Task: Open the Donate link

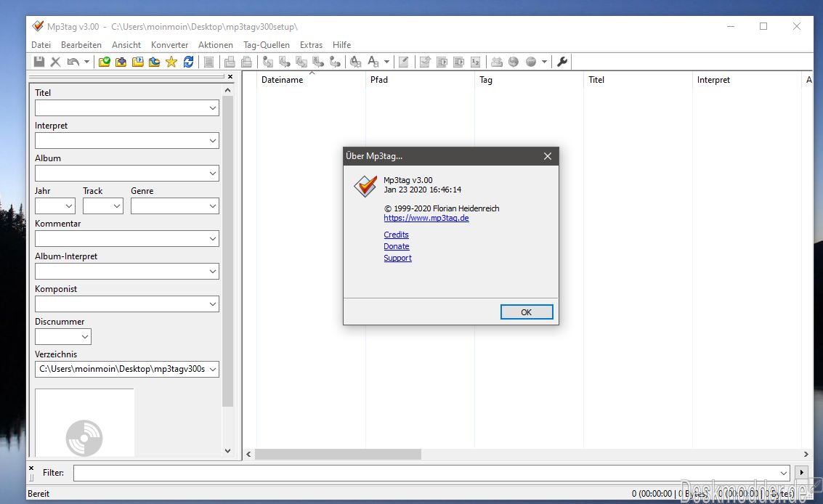Action: pos(397,246)
